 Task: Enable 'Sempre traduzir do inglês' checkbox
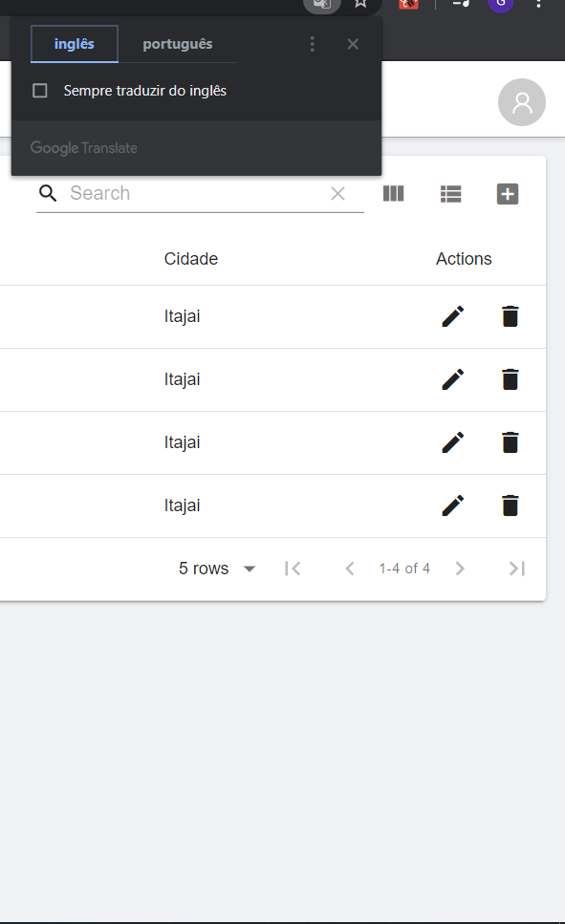click(39, 90)
